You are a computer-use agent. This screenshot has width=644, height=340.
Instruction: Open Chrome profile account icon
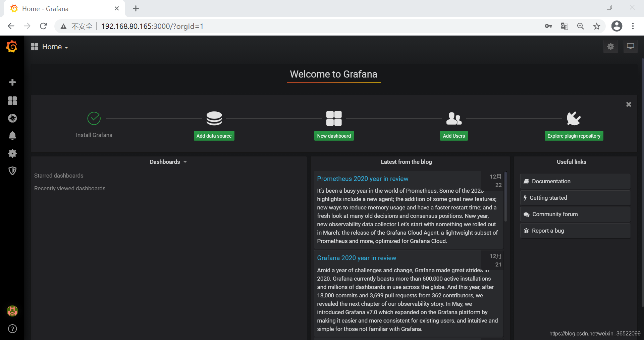pos(617,26)
